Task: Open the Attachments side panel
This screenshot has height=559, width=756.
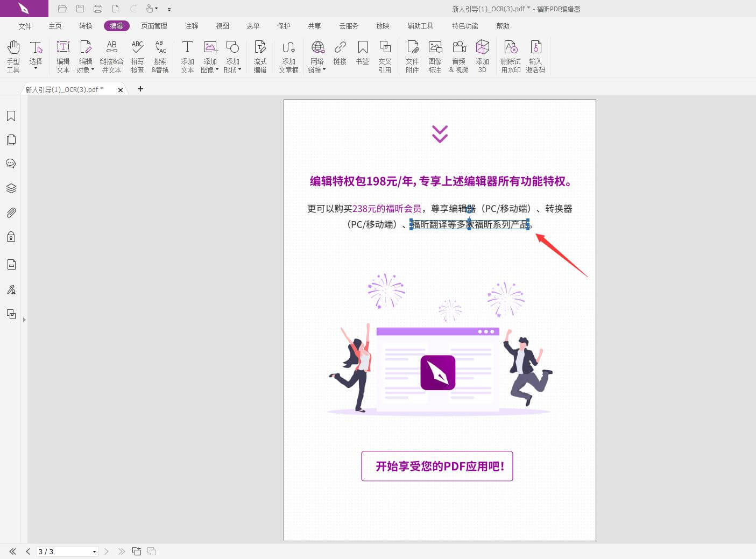Action: pos(11,213)
